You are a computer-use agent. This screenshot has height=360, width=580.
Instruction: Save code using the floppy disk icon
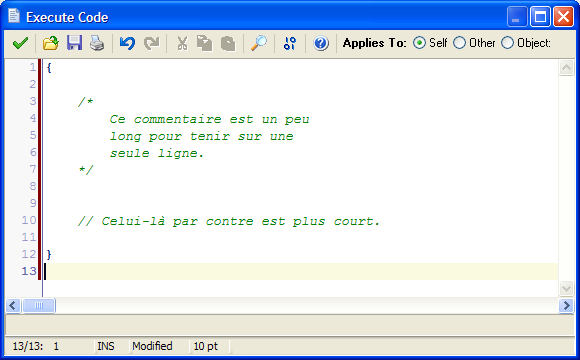click(x=74, y=43)
